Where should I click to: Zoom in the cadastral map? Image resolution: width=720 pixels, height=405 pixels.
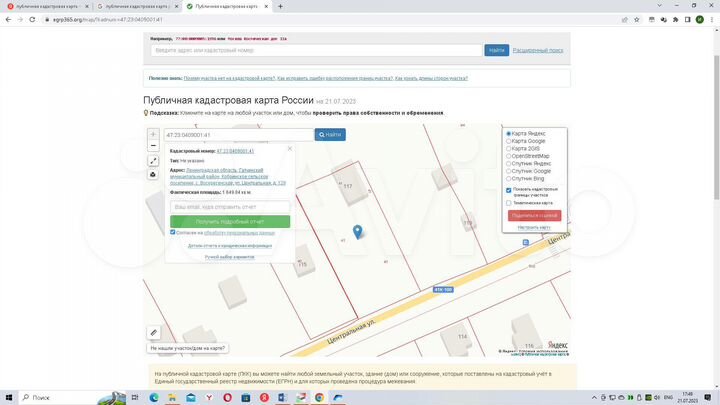[153, 134]
